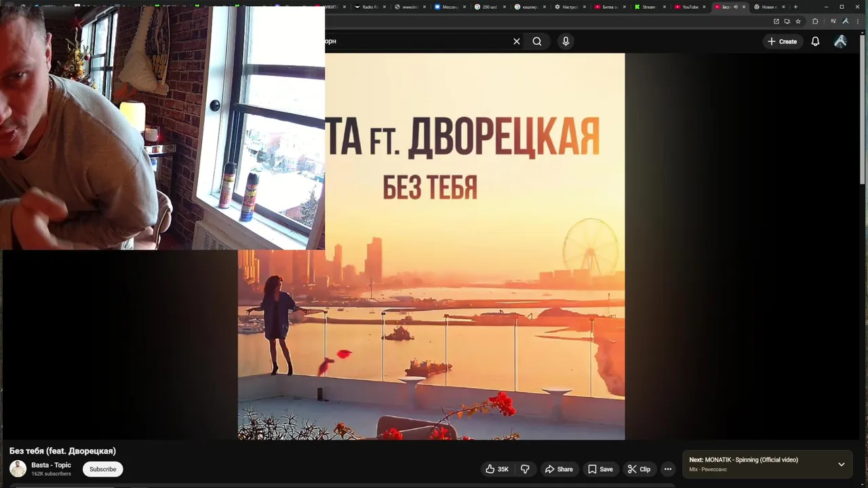Close the Stream tab
This screenshot has width=868, height=488.
[x=664, y=7]
